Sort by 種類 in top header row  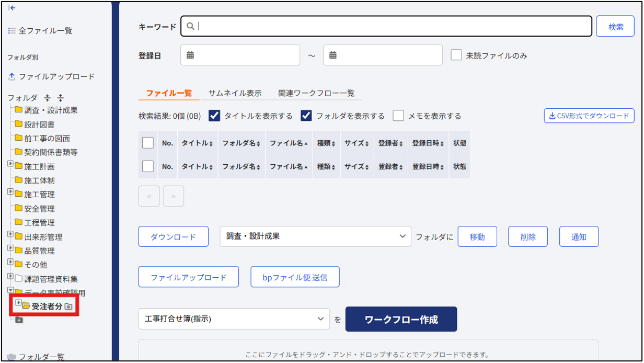point(326,143)
